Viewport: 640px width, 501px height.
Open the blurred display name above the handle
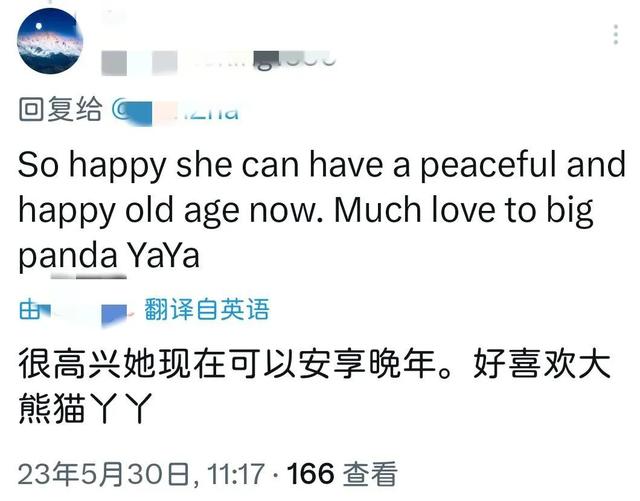[x=116, y=16]
